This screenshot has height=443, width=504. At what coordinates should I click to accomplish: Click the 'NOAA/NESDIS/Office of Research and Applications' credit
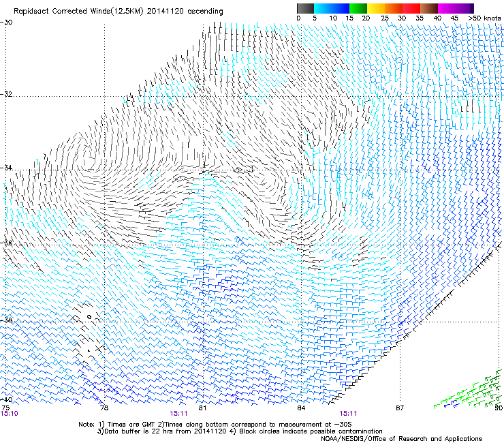(x=401, y=439)
